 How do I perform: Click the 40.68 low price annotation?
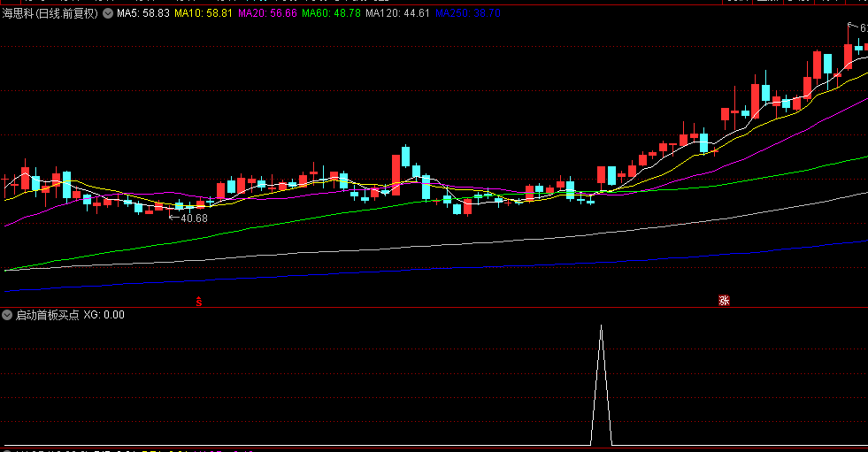coord(194,218)
